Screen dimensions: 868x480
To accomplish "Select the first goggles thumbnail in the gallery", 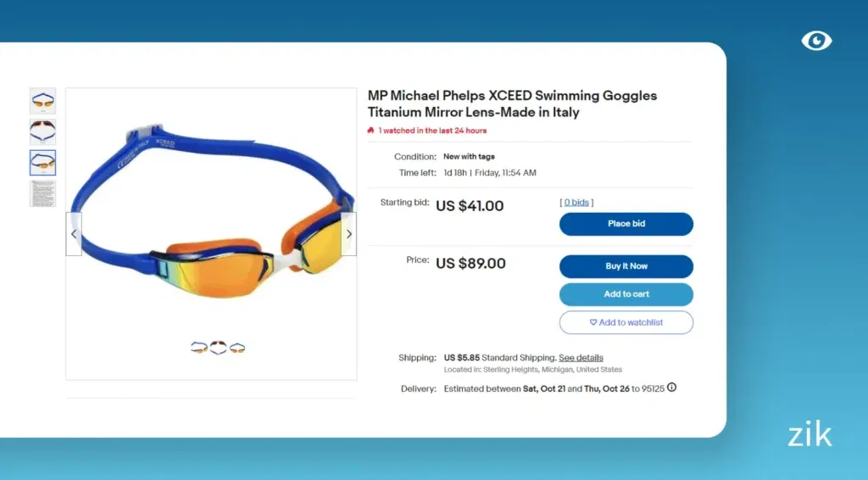I will click(42, 101).
